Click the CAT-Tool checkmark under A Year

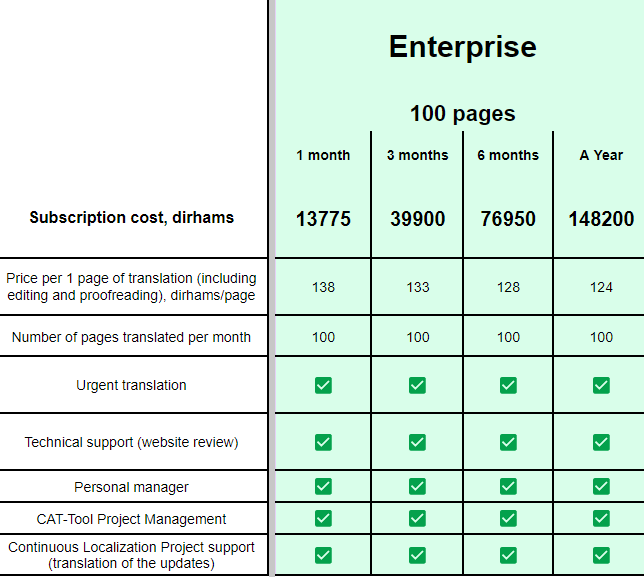(x=601, y=519)
